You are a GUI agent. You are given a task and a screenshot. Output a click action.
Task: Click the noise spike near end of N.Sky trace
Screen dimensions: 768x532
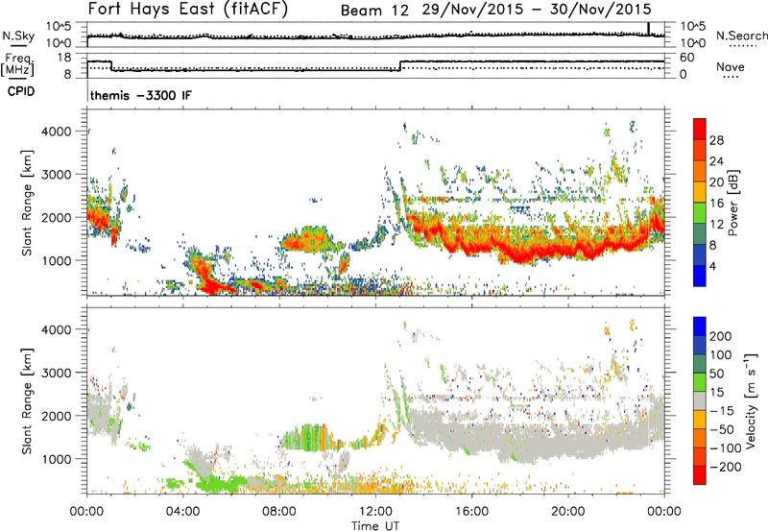coord(649,29)
